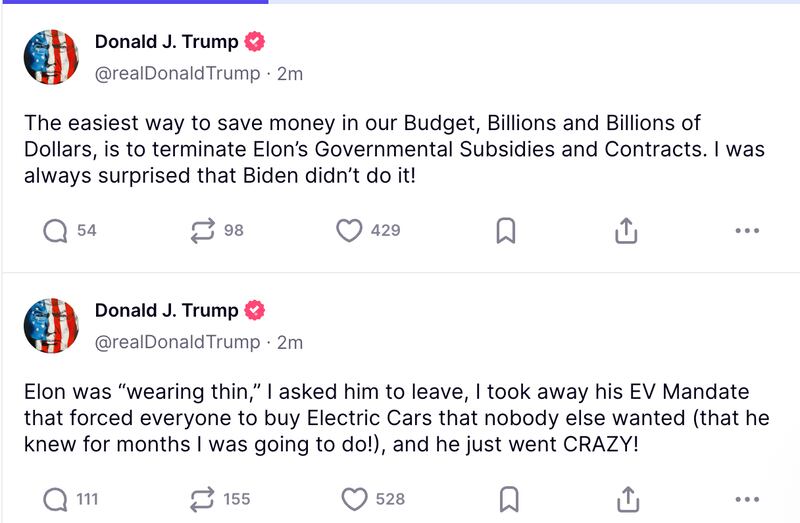Open more options on Budget post
The height and width of the screenshot is (523, 800).
747,230
